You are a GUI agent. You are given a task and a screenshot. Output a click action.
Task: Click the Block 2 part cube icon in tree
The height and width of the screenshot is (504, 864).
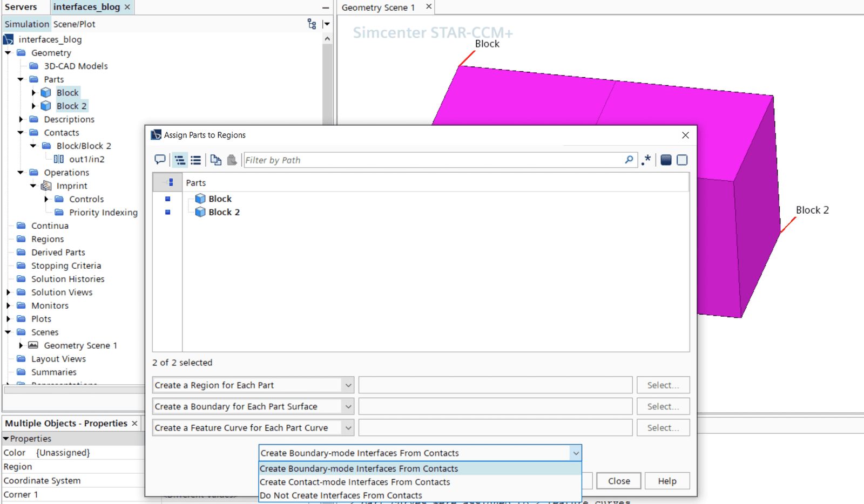click(46, 106)
